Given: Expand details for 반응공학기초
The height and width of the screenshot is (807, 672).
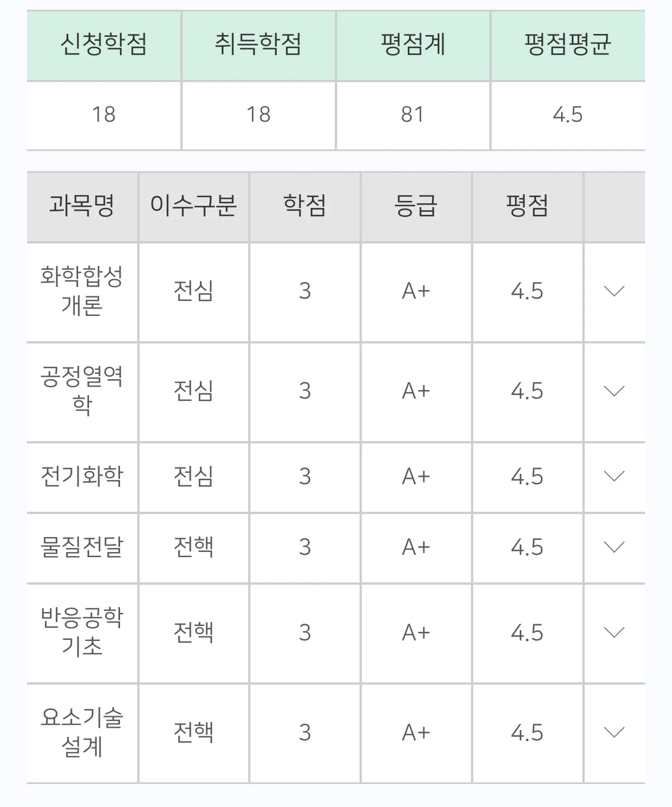Looking at the screenshot, I should 614,632.
